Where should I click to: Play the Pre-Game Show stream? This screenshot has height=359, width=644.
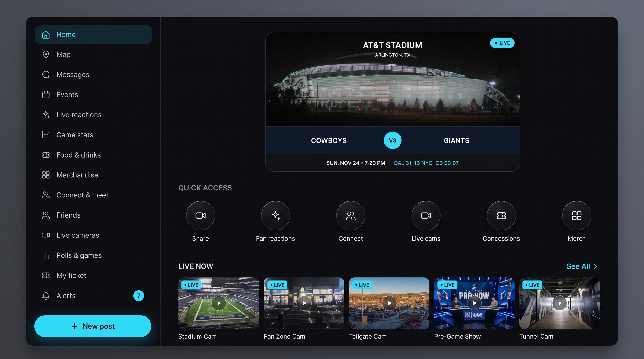pyautogui.click(x=474, y=303)
